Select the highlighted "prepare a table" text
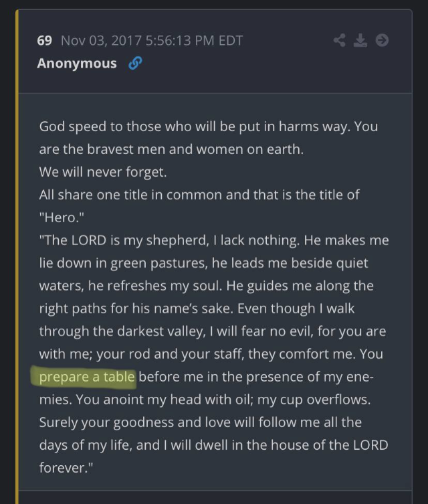Screen dimensions: 428x504 click(x=87, y=377)
